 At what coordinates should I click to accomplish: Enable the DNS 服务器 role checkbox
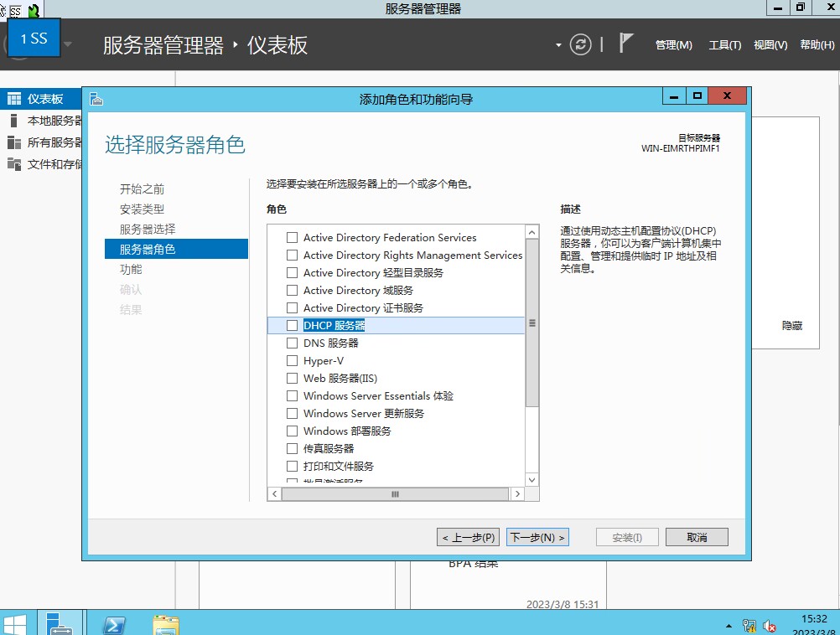pos(292,343)
